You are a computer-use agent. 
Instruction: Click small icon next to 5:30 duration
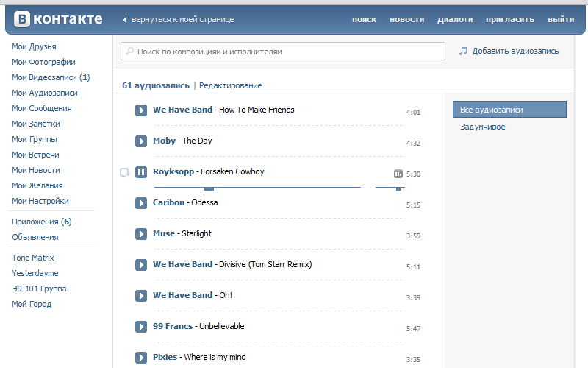[398, 174]
